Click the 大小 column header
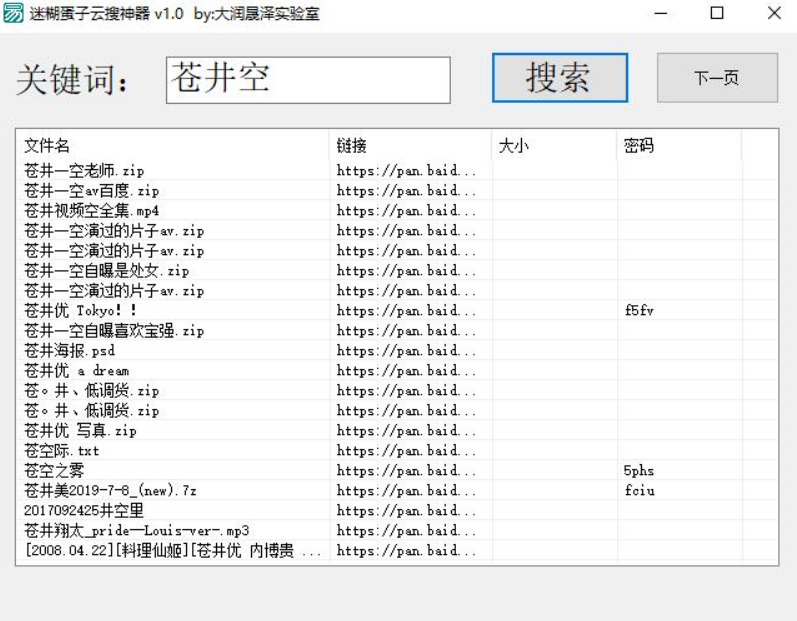797x621 pixels. [555, 146]
